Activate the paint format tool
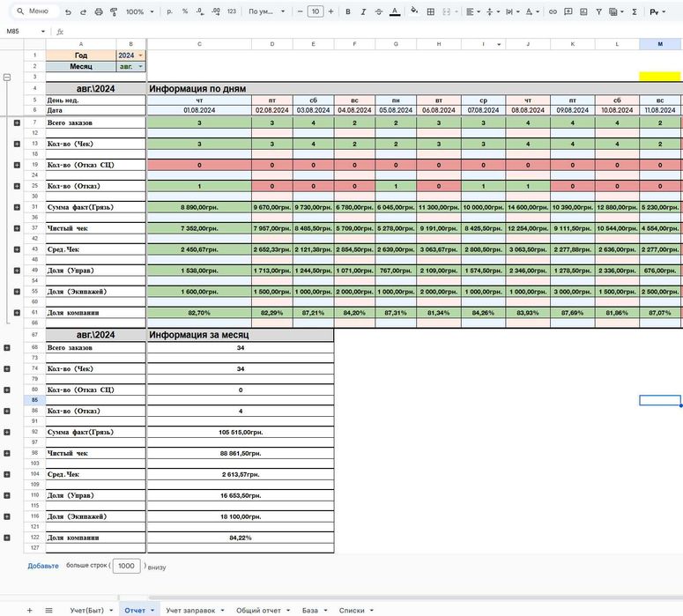 pos(114,11)
